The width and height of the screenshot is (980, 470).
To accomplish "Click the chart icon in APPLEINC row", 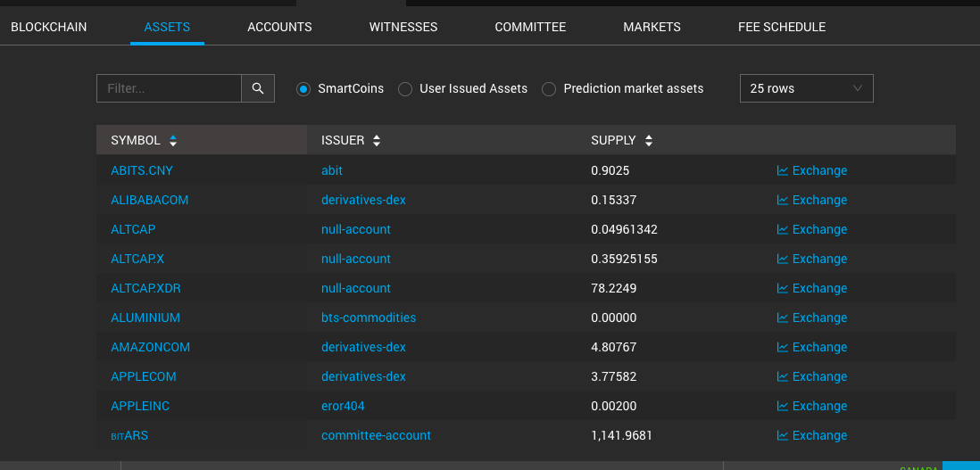I will (782, 406).
